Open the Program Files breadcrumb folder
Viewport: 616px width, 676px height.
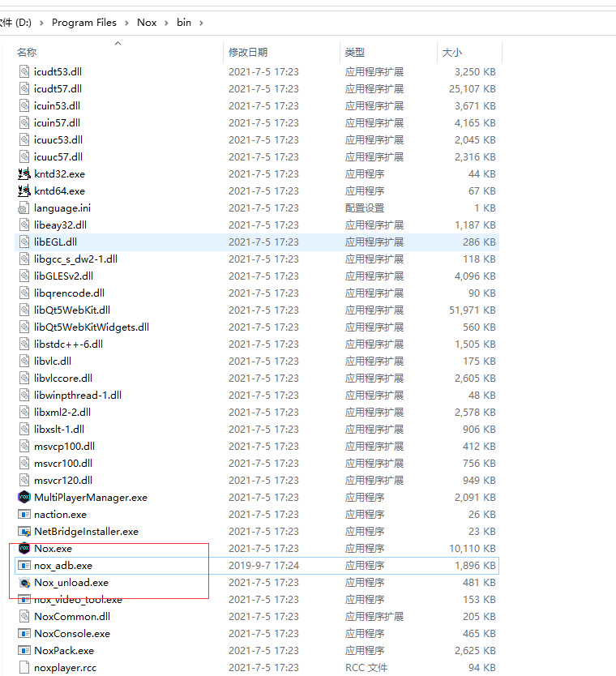[x=84, y=23]
